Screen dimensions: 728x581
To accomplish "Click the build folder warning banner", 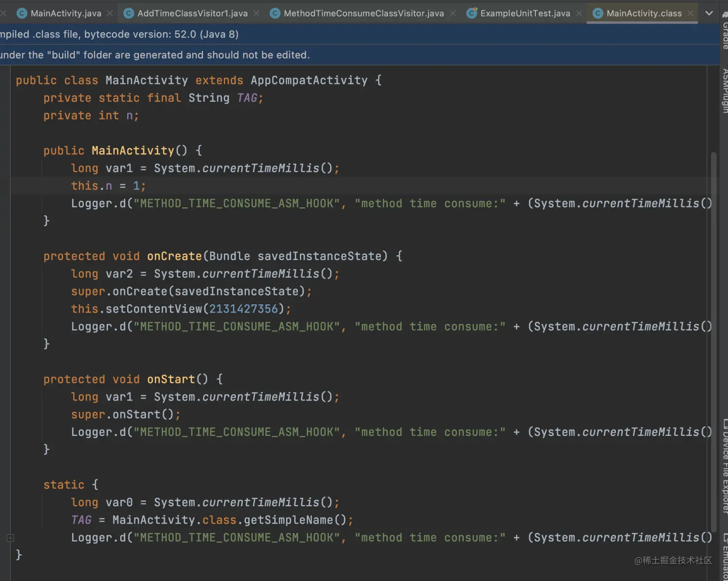I will pos(155,55).
